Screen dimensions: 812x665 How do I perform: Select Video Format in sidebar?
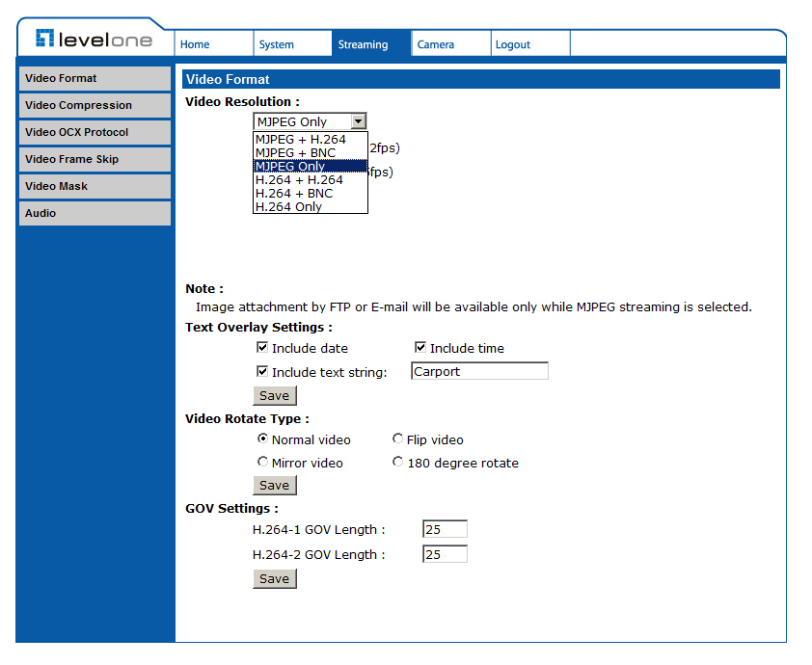coord(95,78)
